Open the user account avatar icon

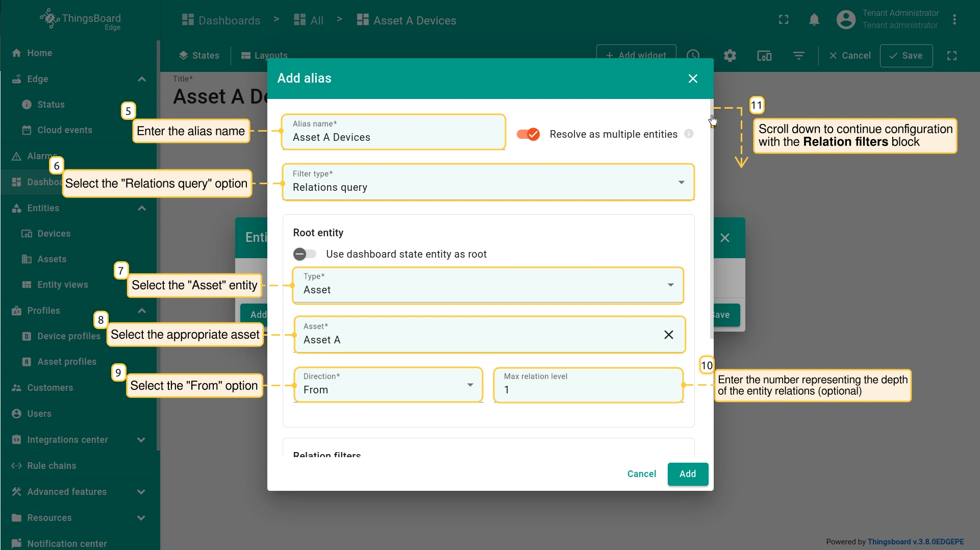(845, 20)
